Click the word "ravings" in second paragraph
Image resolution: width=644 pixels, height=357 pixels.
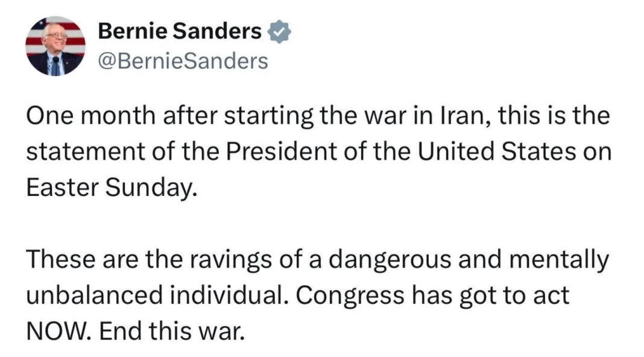click(x=218, y=260)
